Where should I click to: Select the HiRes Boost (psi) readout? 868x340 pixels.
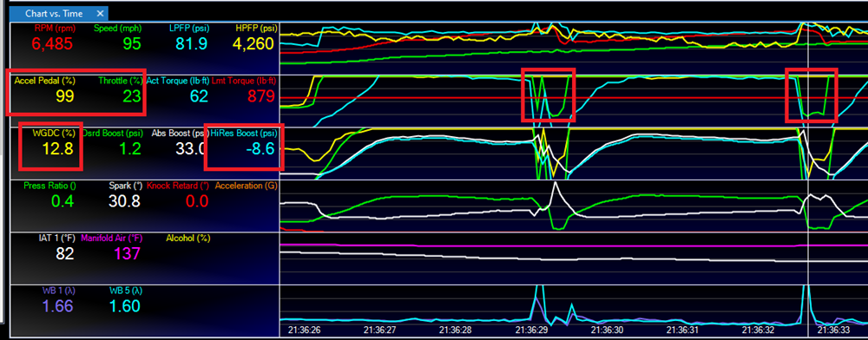point(244,142)
